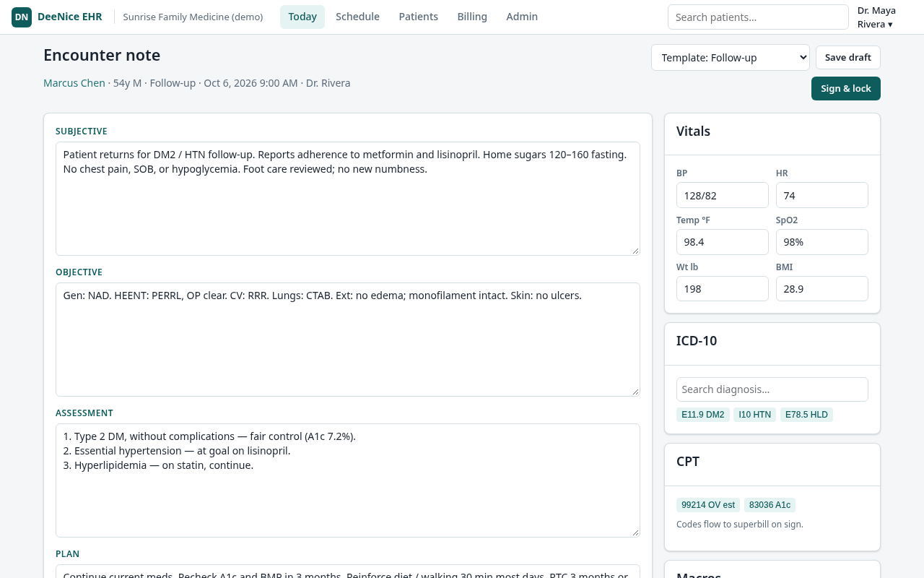Open the DeeNice EHR home link

point(57,17)
